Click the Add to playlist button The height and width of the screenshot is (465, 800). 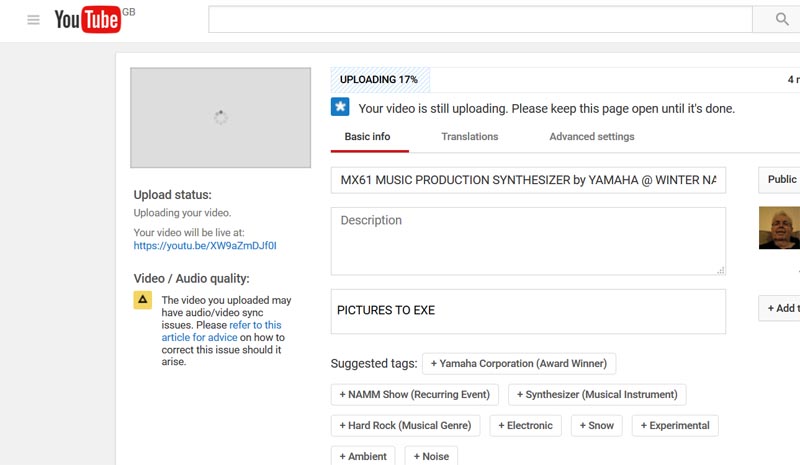(780, 308)
